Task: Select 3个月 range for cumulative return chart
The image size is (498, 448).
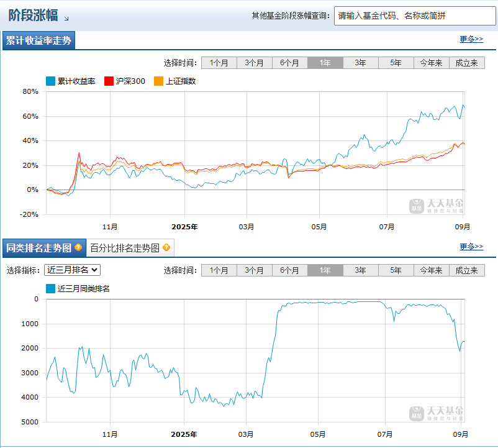Action: 255,63
